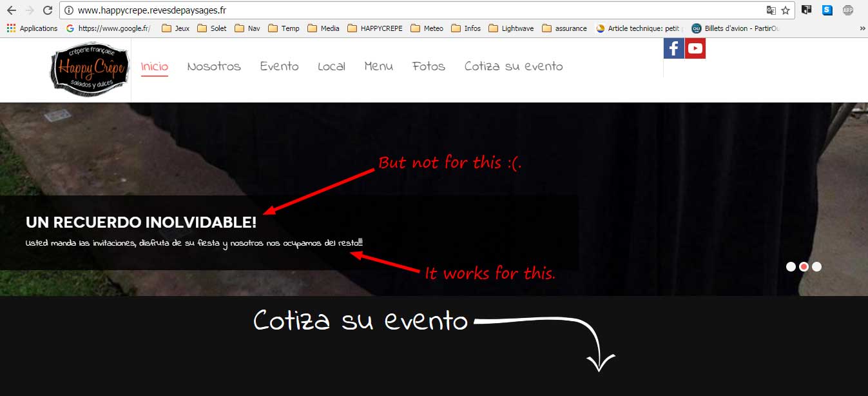The height and width of the screenshot is (396, 868).
Task: Open the Evento menu item
Action: coord(280,66)
